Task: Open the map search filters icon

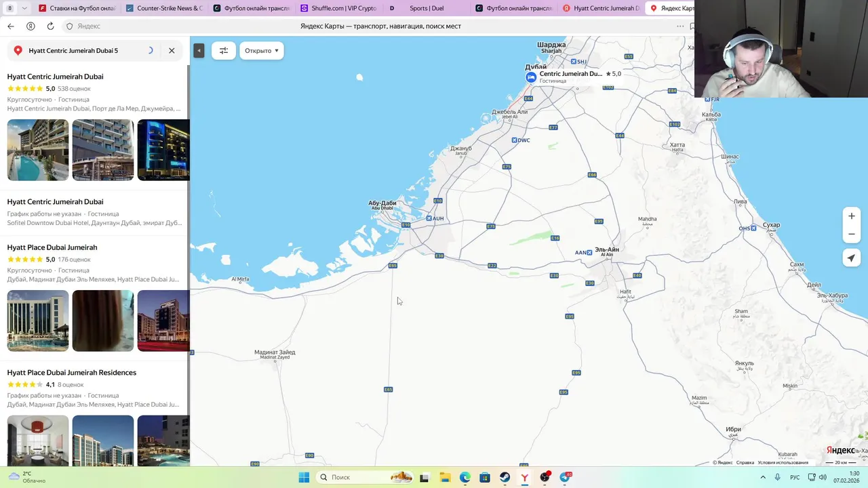Action: pos(224,50)
